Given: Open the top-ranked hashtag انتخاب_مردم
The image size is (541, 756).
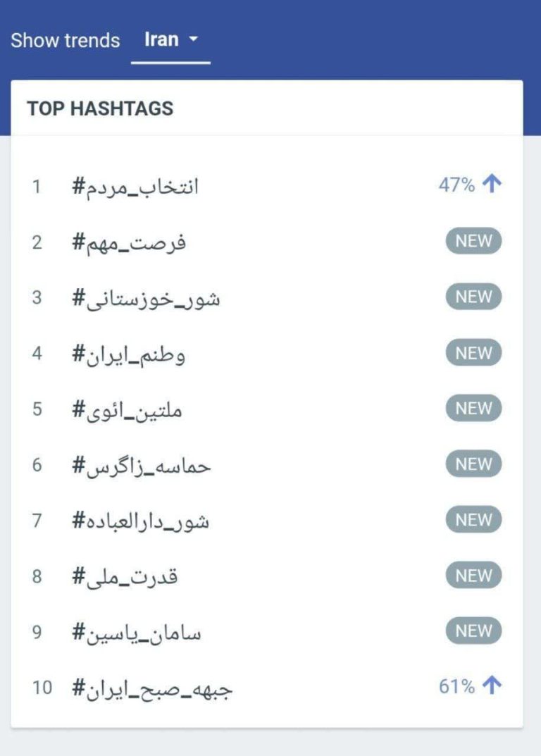Looking at the screenshot, I should 135,187.
